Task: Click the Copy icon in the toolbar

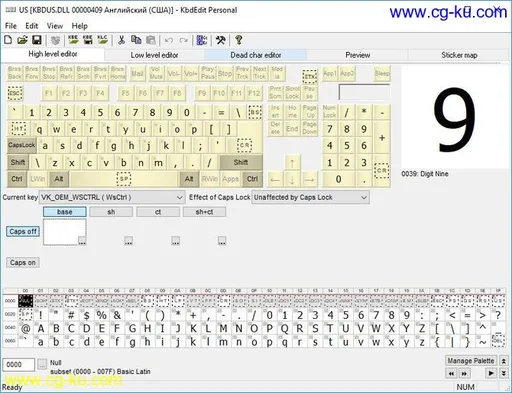Action: click(x=136, y=40)
